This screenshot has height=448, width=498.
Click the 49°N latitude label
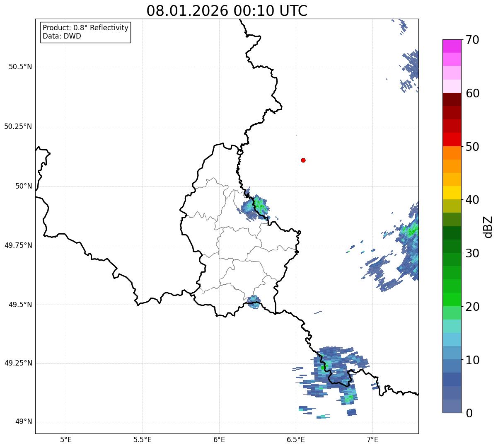24,422
